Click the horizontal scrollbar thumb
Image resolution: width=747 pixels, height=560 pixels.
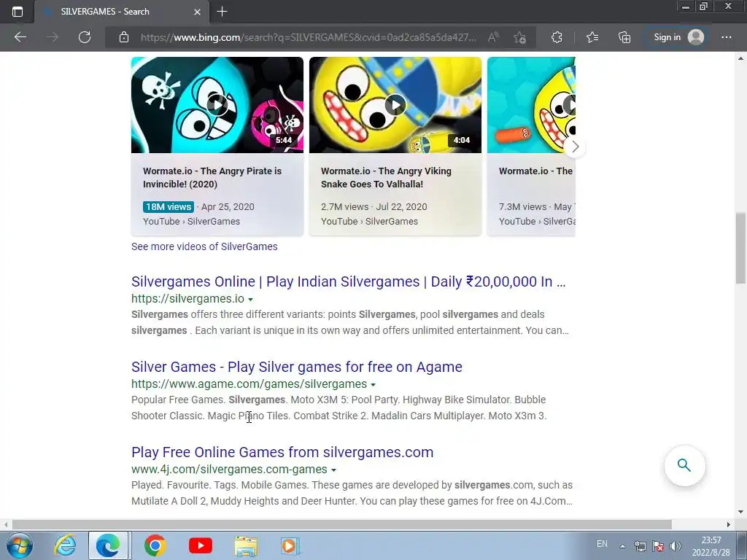pyautogui.click(x=342, y=524)
